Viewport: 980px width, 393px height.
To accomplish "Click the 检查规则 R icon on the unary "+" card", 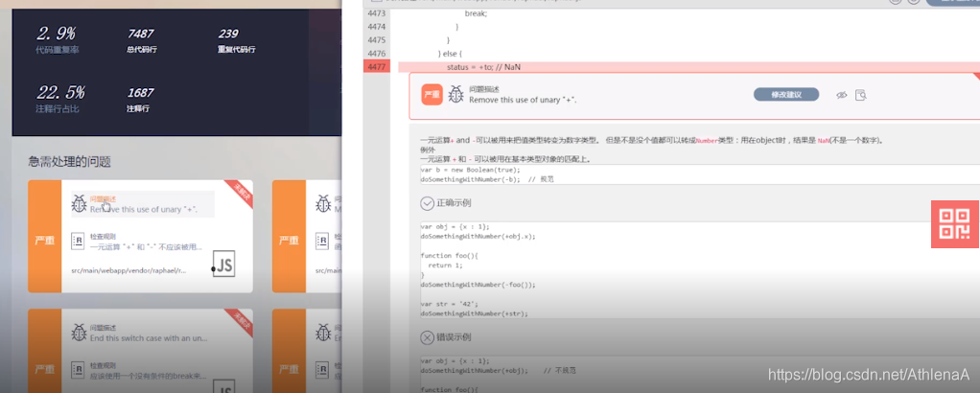I will 78,242.
